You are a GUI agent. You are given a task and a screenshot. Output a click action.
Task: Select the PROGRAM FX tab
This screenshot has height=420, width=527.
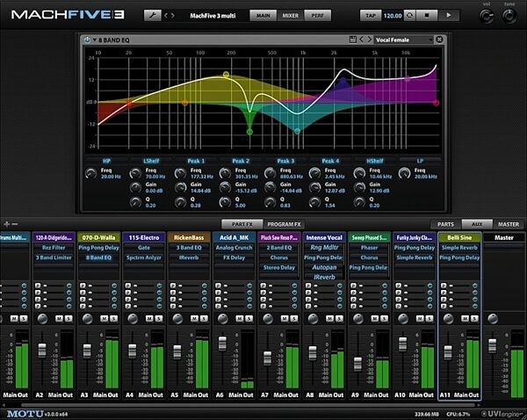(x=284, y=224)
